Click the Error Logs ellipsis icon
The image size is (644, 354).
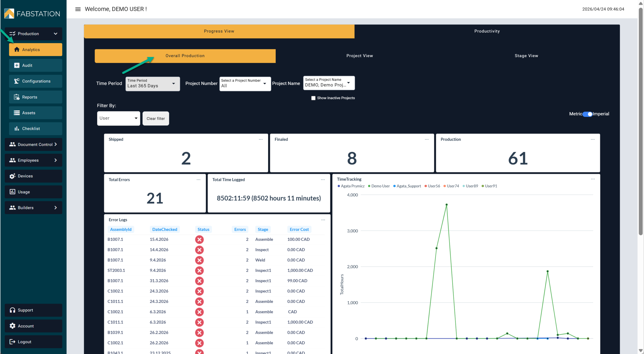click(x=323, y=220)
